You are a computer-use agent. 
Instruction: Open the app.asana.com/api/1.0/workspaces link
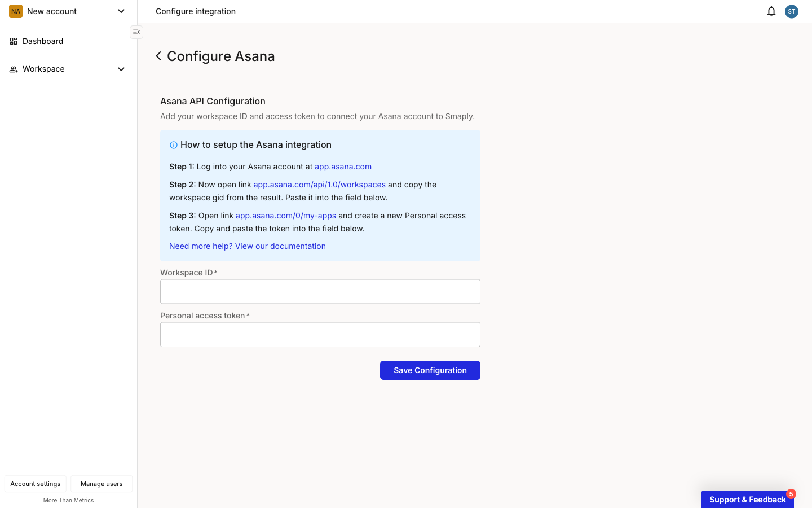tap(320, 185)
